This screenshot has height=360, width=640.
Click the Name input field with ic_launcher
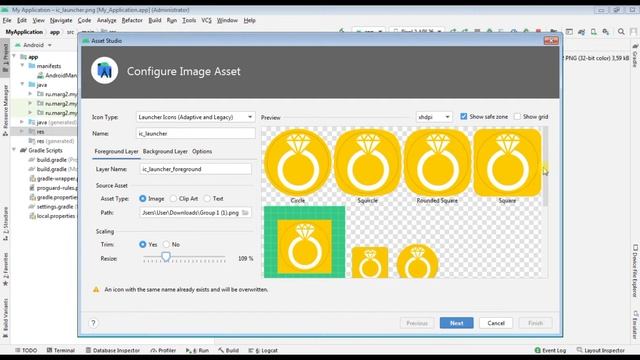click(196, 133)
